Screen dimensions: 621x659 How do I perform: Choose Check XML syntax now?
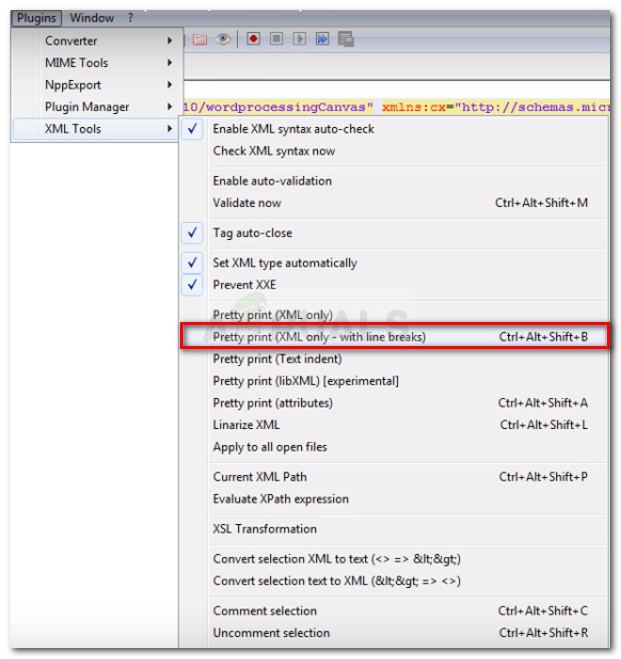coord(394,151)
